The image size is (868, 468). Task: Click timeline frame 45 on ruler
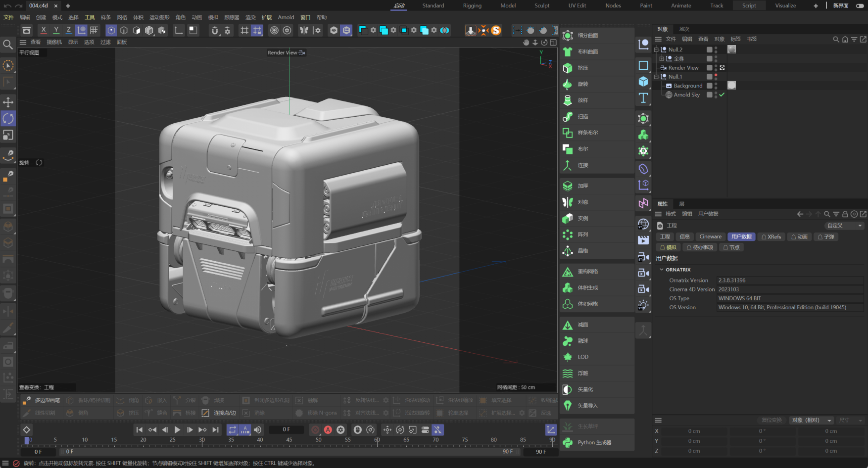pos(289,440)
